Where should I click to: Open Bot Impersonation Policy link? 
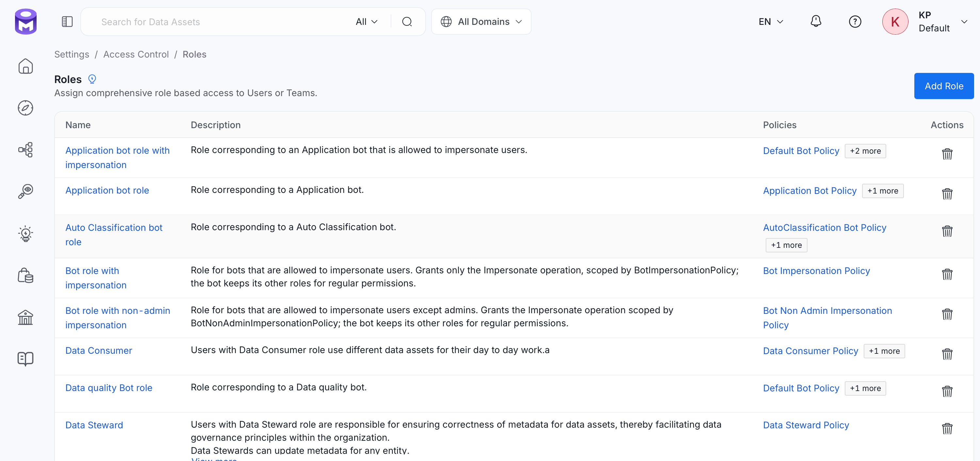[816, 271]
